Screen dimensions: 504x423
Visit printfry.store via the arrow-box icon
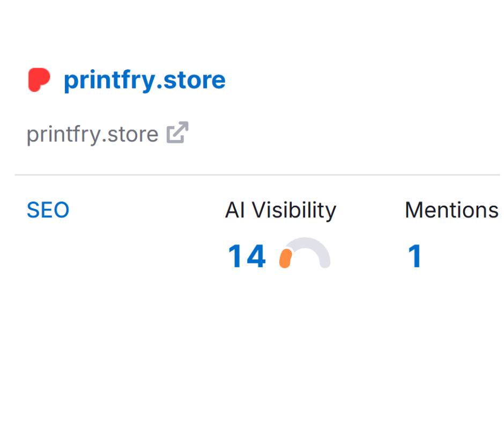(177, 133)
